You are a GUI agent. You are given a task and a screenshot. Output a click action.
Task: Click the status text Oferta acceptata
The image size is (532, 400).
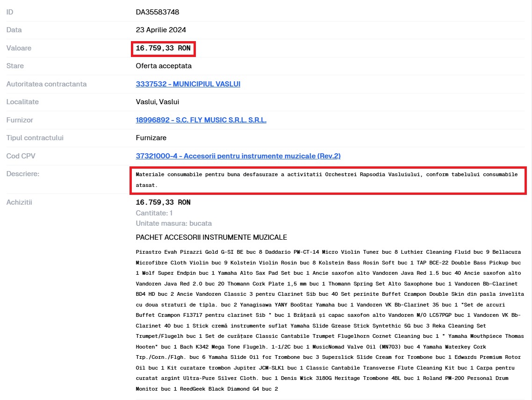(x=164, y=66)
